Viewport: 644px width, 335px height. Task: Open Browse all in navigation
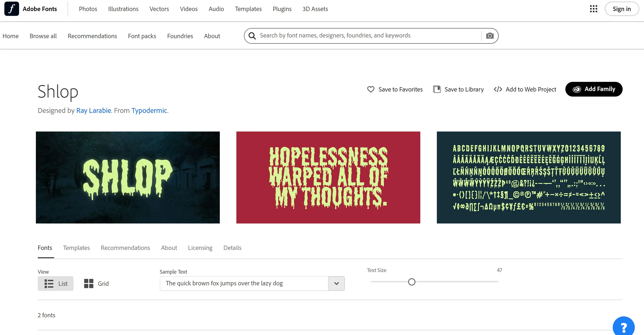[x=43, y=36]
